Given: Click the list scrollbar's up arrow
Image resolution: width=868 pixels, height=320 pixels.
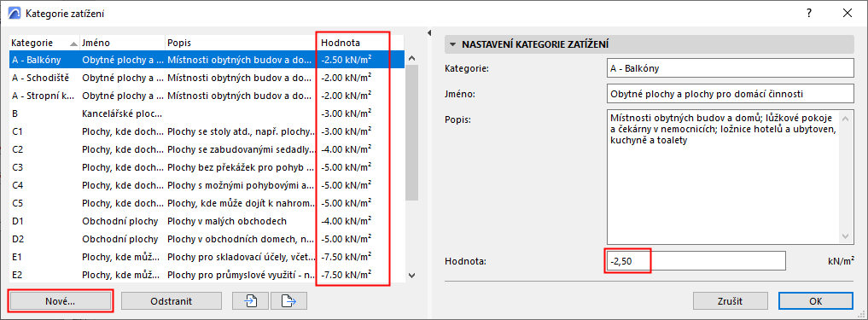Looking at the screenshot, I should click(412, 57).
